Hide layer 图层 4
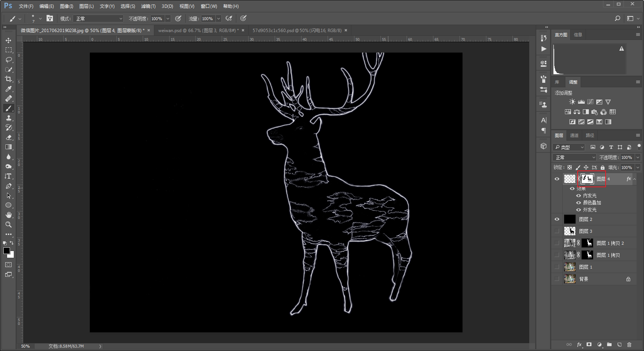The image size is (644, 351). pyautogui.click(x=557, y=179)
